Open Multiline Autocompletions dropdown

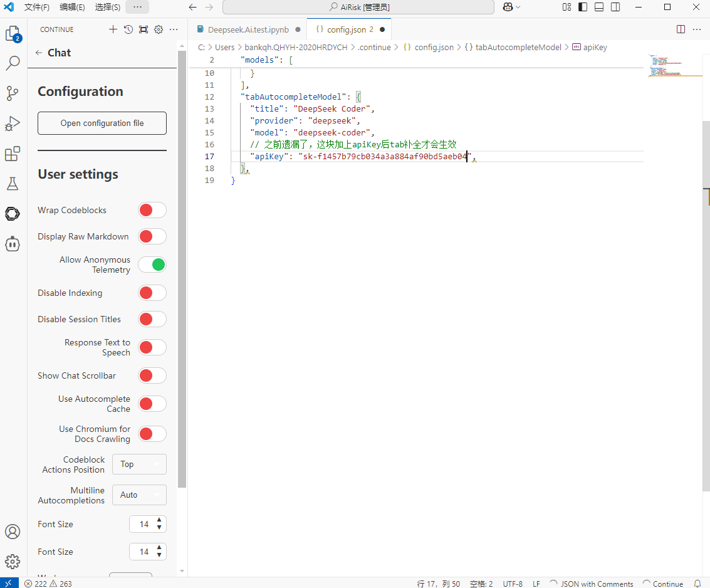click(140, 495)
